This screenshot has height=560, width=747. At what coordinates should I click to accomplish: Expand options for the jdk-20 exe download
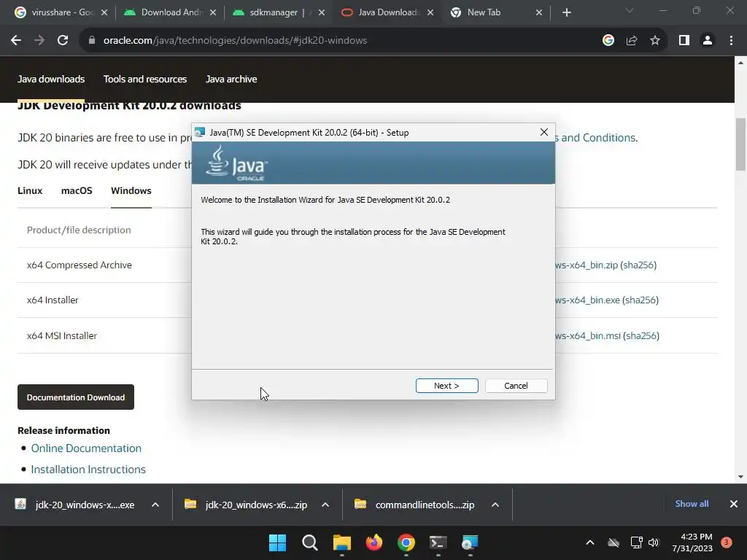click(x=155, y=505)
